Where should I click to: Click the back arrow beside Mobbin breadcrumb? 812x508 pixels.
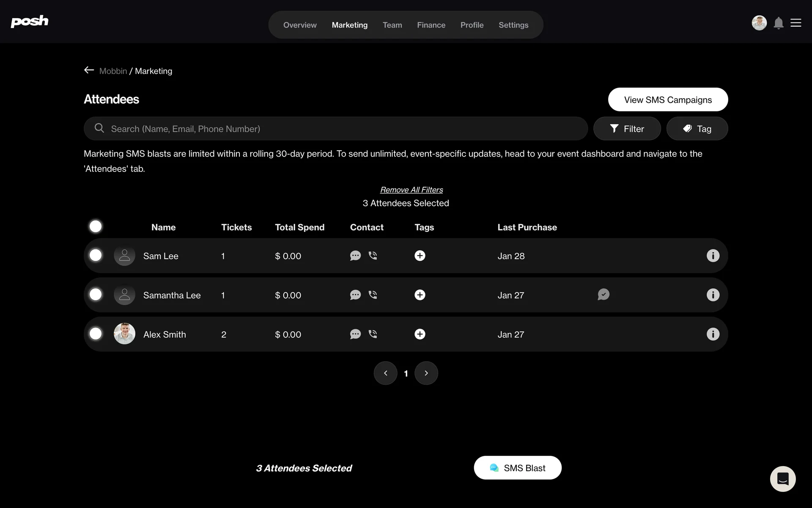point(89,70)
